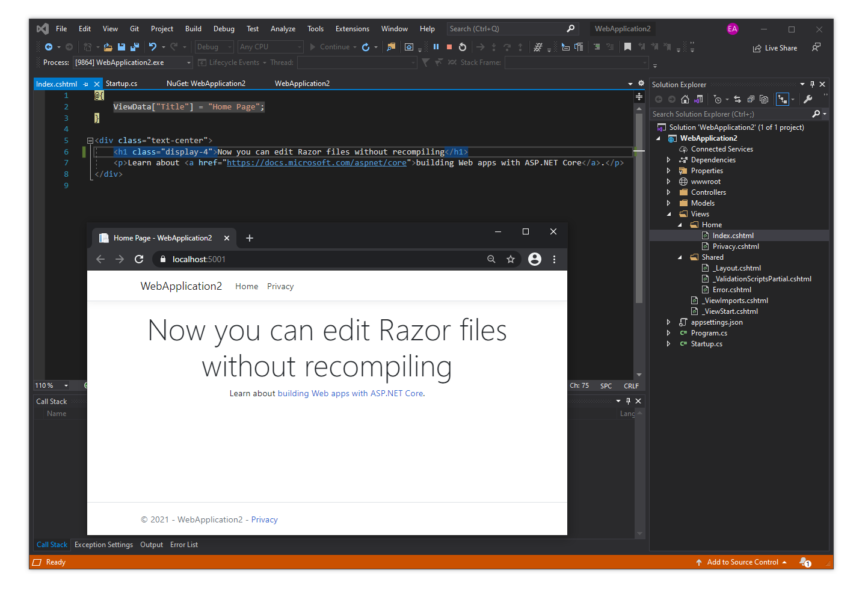Restart the debug session icon
Image resolution: width=868 pixels, height=597 pixels.
(x=463, y=47)
